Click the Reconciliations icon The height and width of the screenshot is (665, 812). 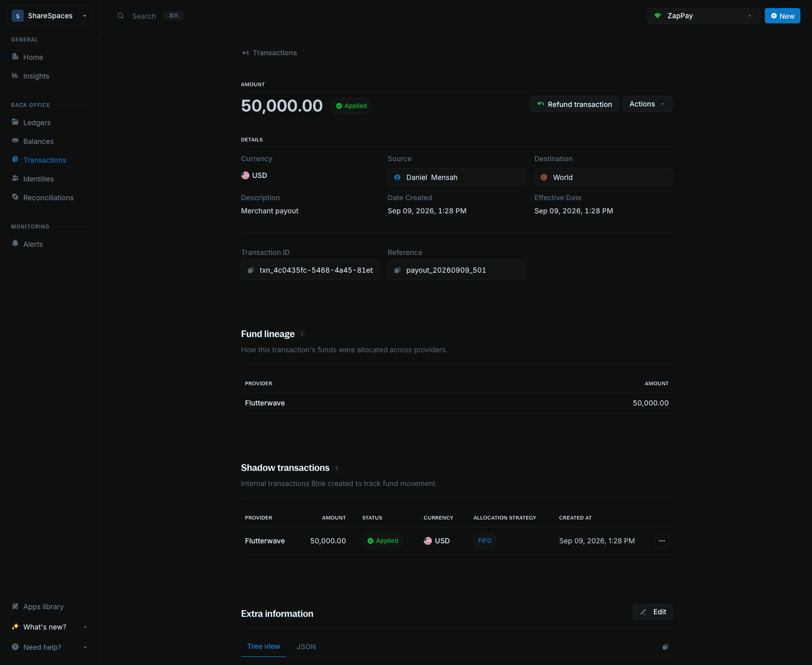(x=15, y=197)
